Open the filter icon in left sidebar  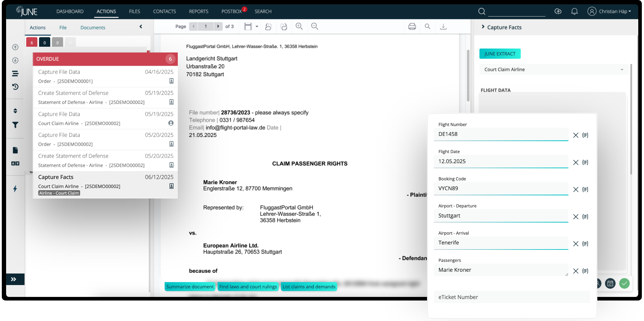point(15,125)
